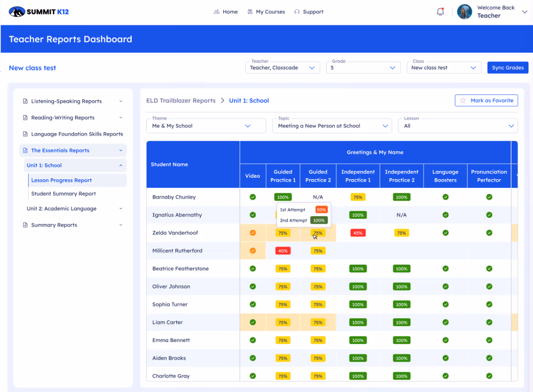Click Aiden Brooks' Pronunciation Perfector checkmark

click(489, 358)
